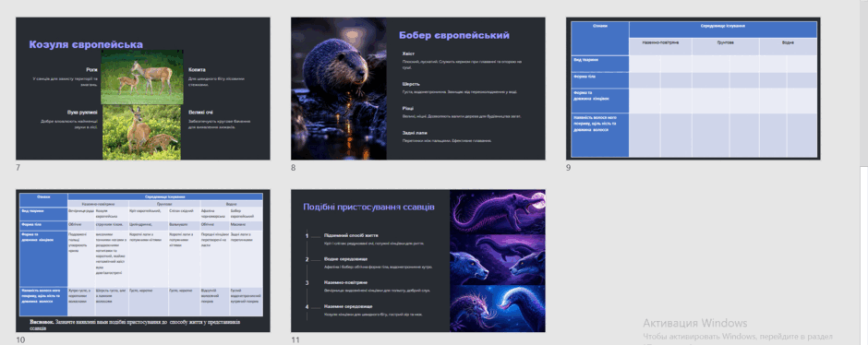Select slide 7 titled Козуля європейська
This screenshot has width=868, height=345.
tap(143, 89)
